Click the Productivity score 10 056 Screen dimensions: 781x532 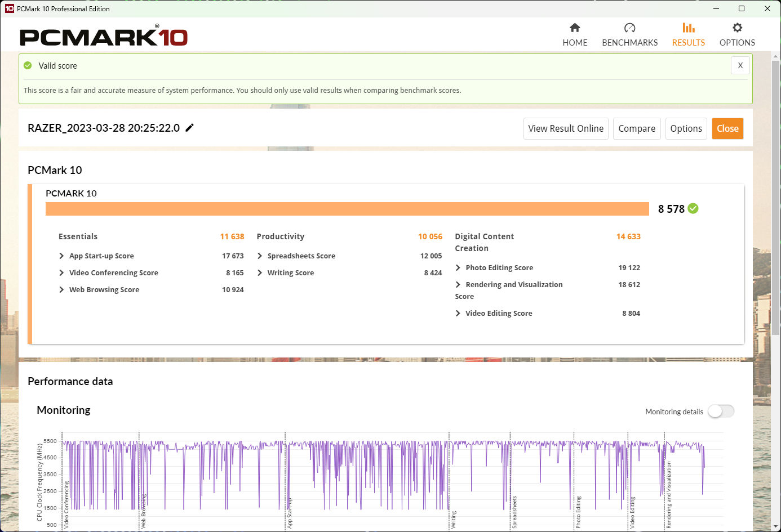[x=430, y=236]
